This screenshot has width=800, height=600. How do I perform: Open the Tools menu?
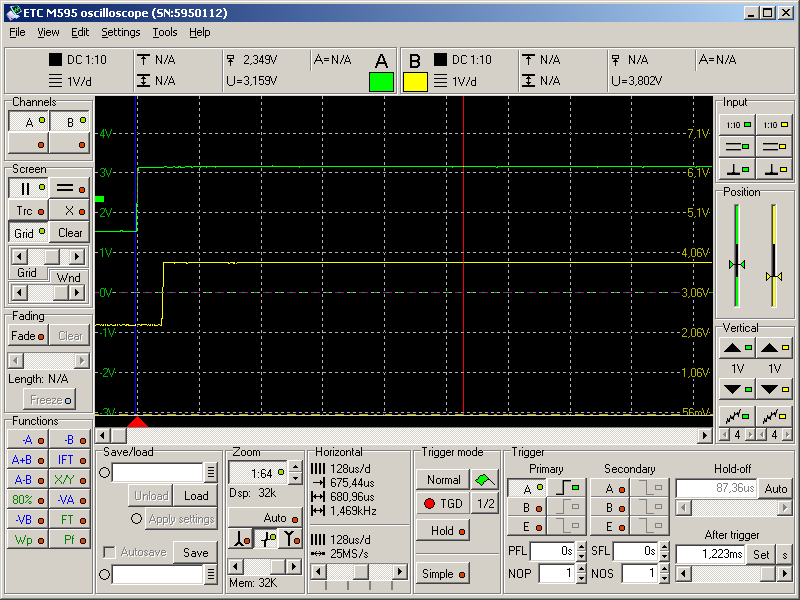pyautogui.click(x=165, y=32)
